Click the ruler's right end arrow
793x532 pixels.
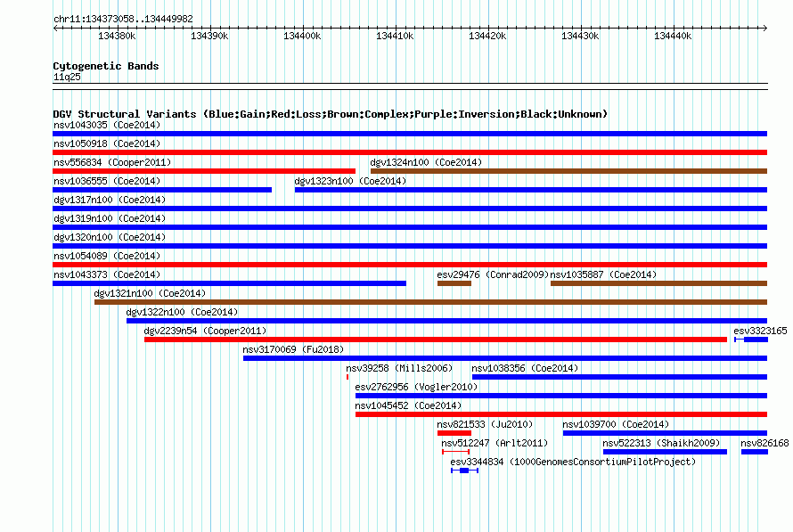(765, 28)
